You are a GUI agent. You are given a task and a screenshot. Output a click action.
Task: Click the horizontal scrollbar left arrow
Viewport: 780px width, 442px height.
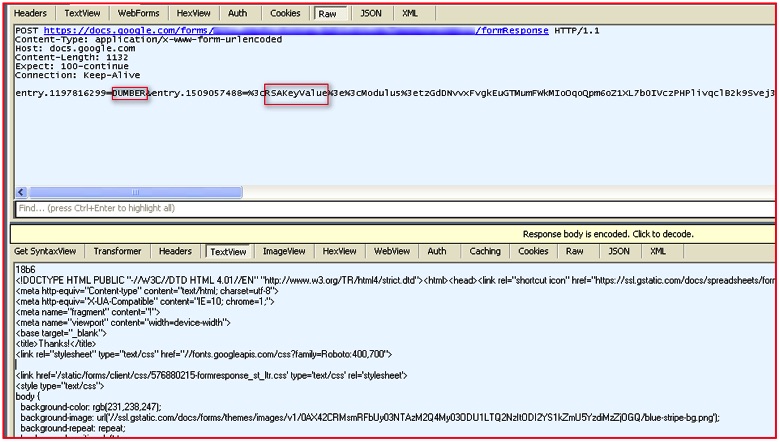pos(21,192)
